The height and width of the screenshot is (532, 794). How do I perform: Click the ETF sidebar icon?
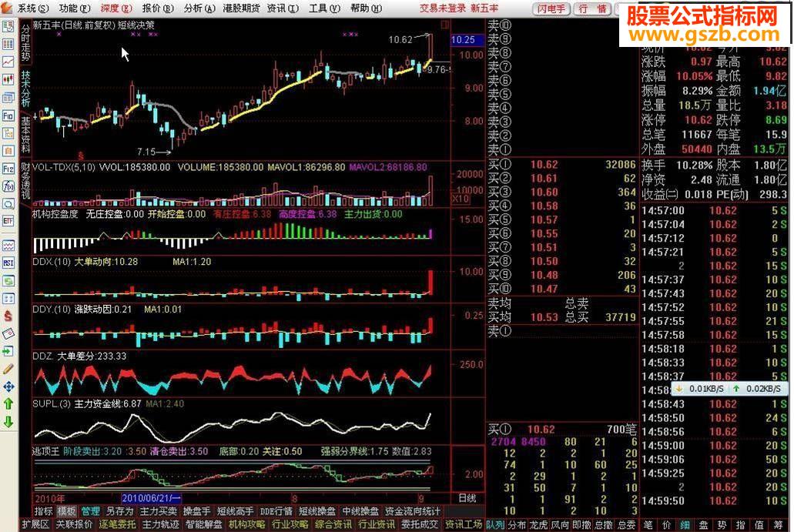click(x=8, y=221)
